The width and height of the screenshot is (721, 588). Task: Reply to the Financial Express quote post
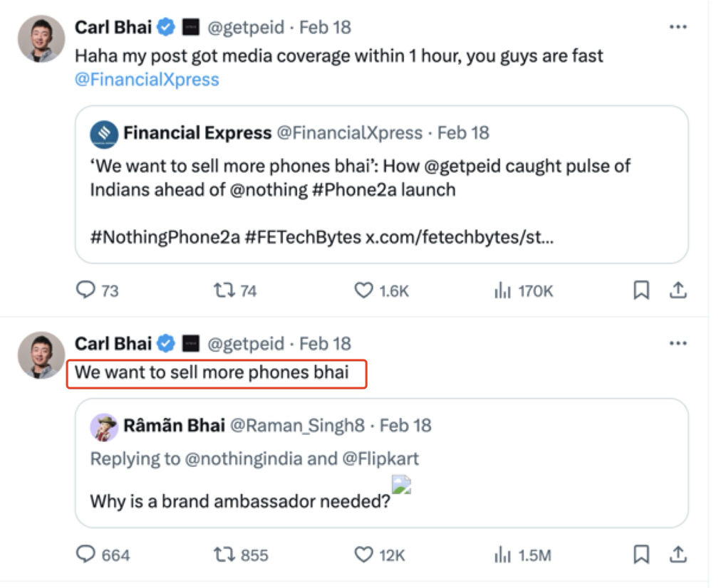point(86,290)
